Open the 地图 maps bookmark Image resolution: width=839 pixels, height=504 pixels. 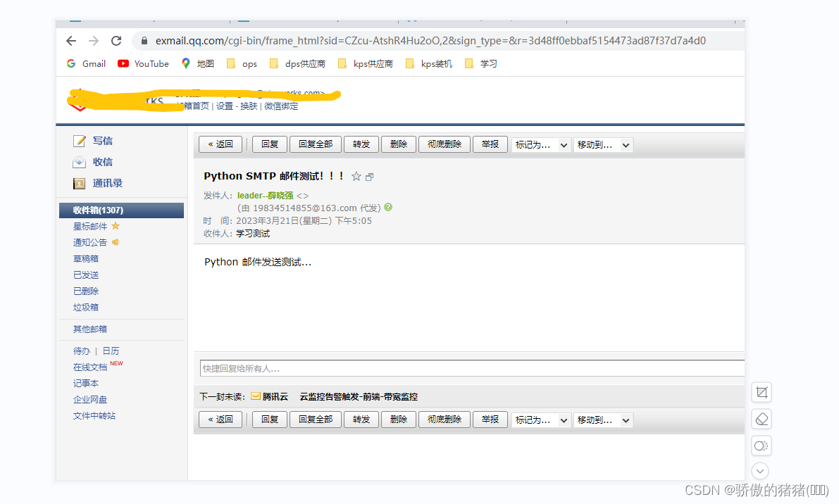point(197,63)
